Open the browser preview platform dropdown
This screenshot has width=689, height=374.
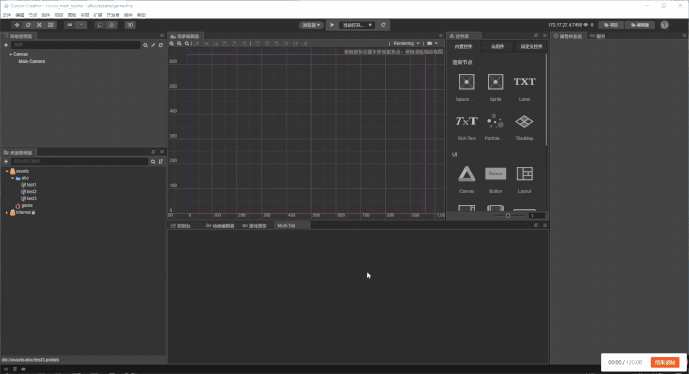(311, 25)
